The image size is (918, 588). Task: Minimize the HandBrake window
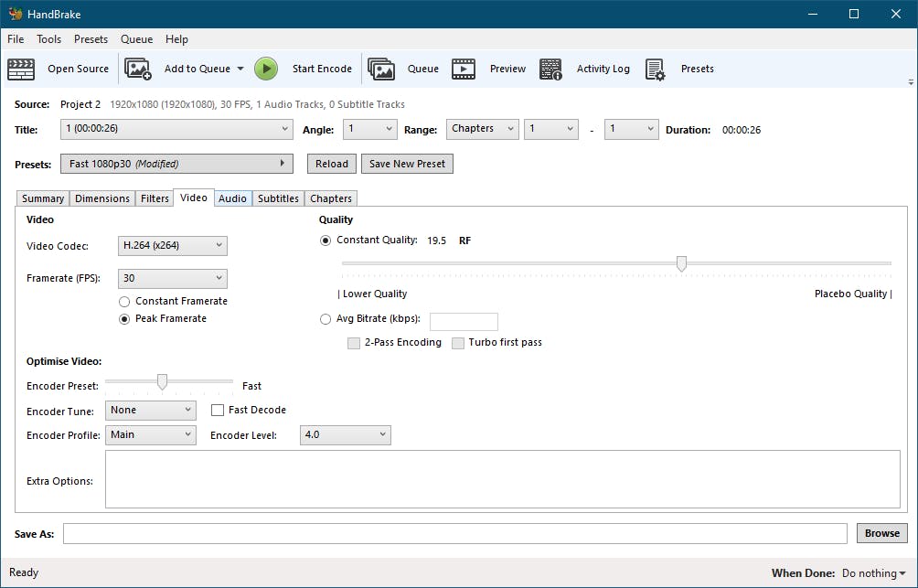point(813,14)
